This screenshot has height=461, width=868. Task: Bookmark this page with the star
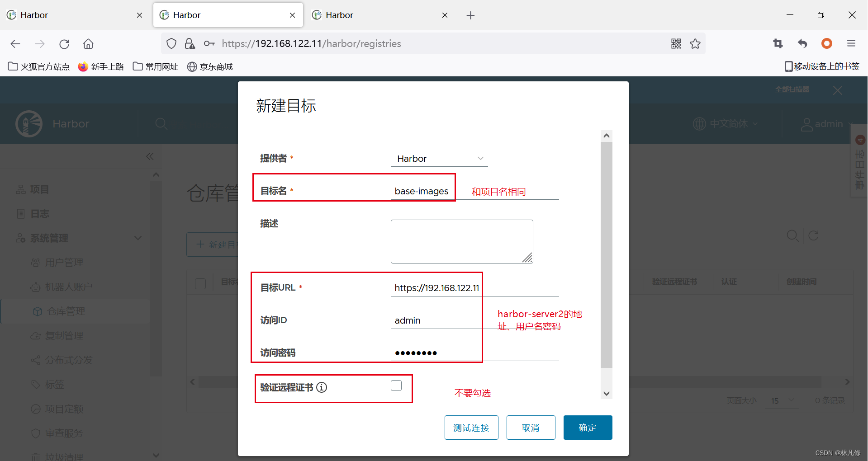695,44
